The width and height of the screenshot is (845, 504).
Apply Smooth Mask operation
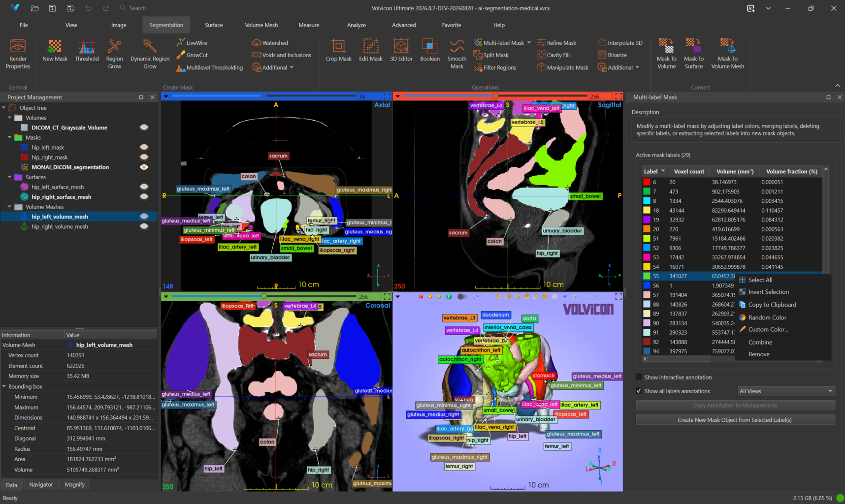(456, 54)
